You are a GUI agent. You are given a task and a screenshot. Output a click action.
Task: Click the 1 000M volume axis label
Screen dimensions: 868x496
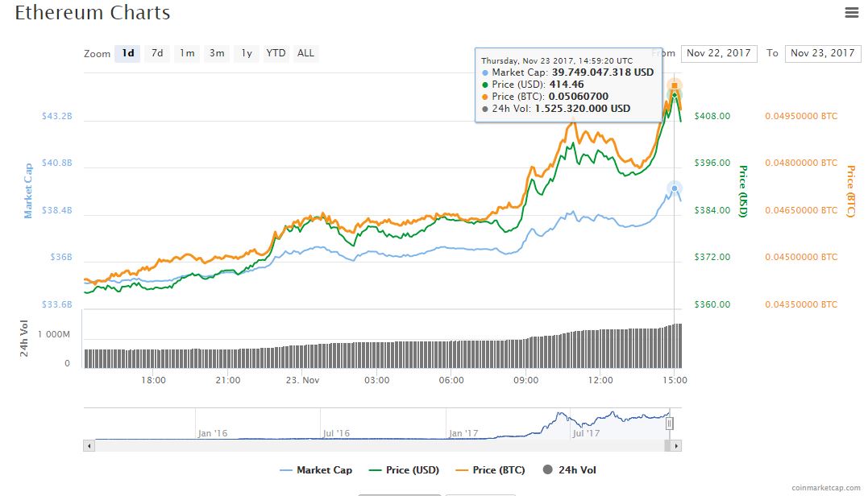click(x=54, y=334)
